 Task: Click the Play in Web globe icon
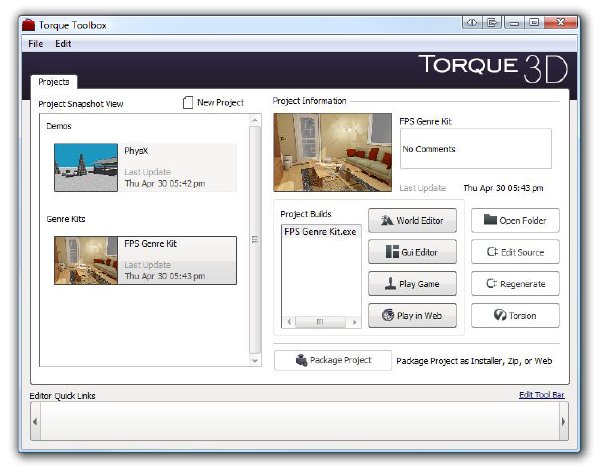[388, 315]
